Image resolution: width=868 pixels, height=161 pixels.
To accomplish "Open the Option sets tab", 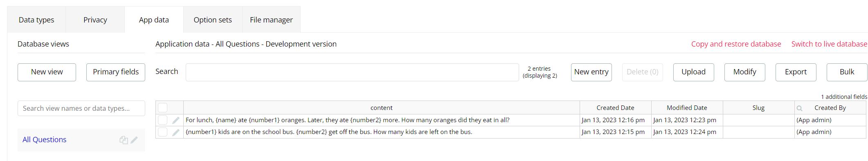I will 213,20.
